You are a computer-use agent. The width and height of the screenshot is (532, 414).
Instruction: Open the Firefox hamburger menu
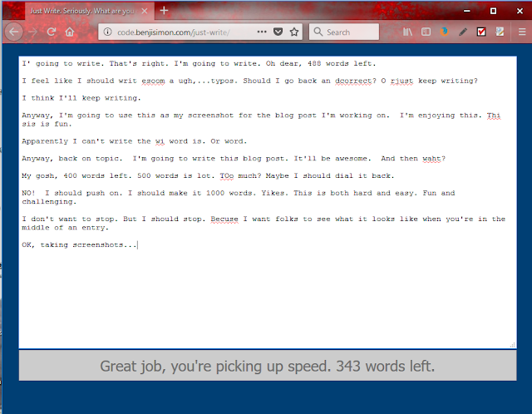(522, 32)
